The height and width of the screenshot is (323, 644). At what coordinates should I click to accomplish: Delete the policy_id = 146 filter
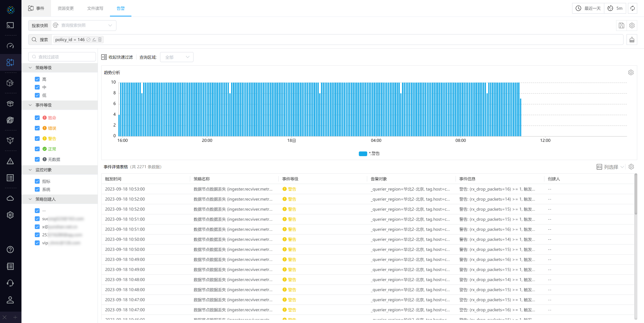(100, 40)
